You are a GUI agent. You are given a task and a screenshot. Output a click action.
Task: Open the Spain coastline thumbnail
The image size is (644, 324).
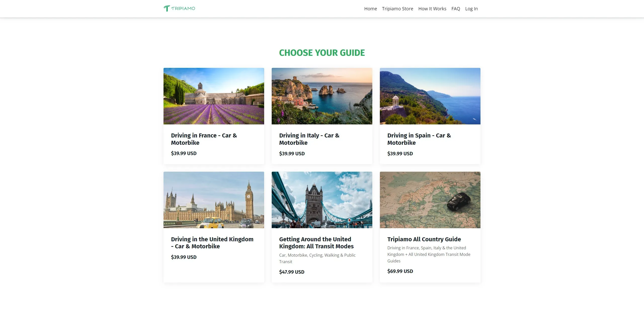tap(430, 96)
